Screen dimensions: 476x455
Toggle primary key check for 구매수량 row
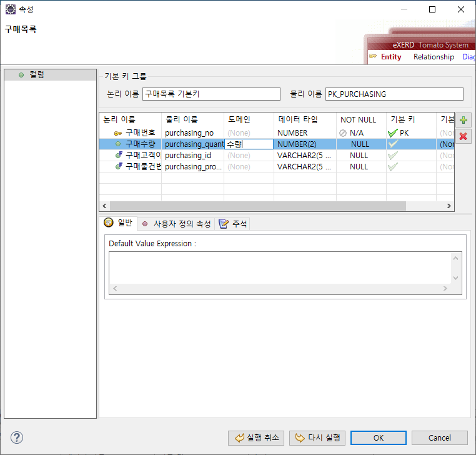point(393,144)
